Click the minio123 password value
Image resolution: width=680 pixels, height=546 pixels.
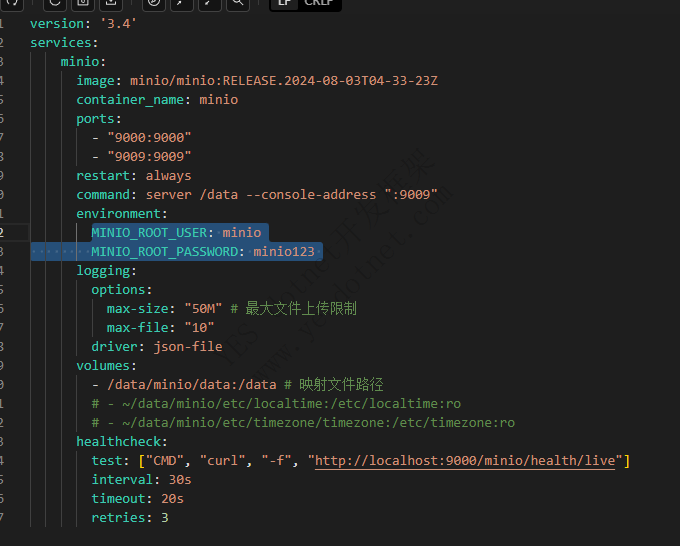(x=284, y=252)
